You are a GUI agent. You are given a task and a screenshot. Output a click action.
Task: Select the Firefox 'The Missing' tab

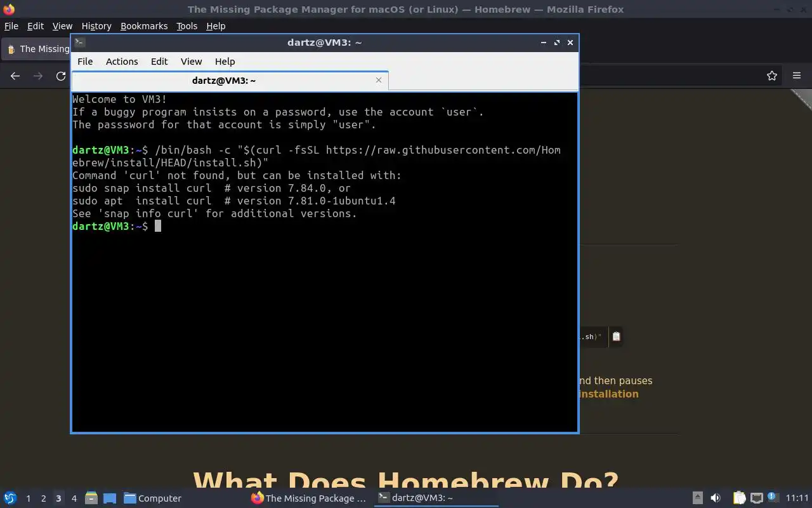tap(37, 49)
